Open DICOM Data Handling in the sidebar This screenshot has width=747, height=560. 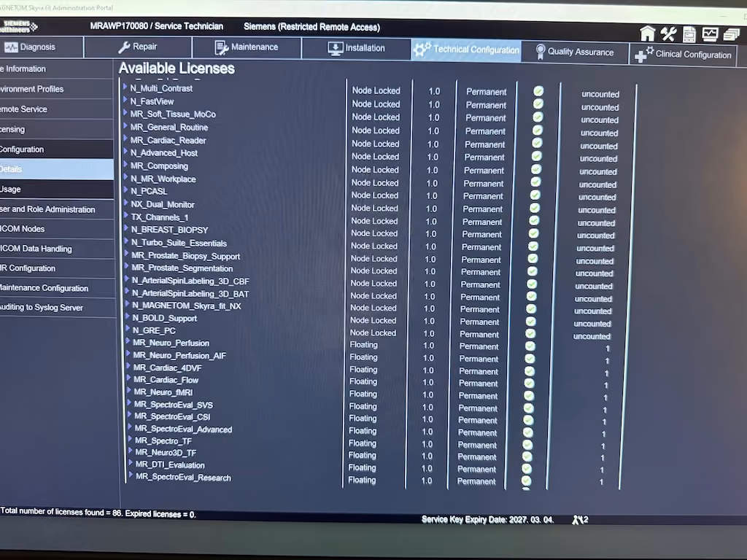[x=57, y=249]
